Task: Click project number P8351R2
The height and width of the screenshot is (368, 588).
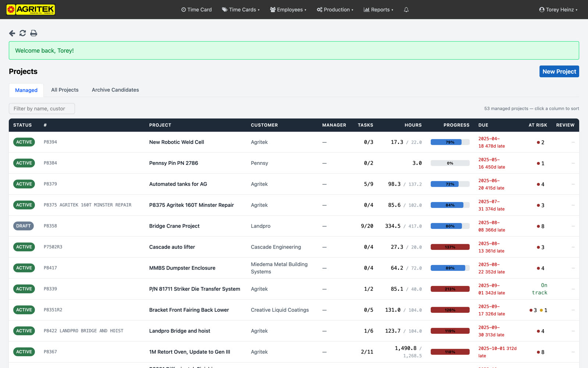Action: 53,310
